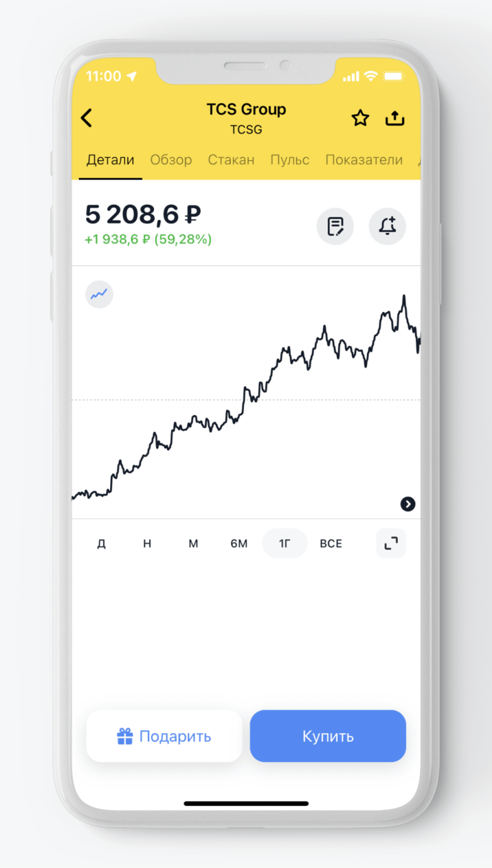Choose the 1Г chart range
This screenshot has height=868, width=492.
click(285, 543)
